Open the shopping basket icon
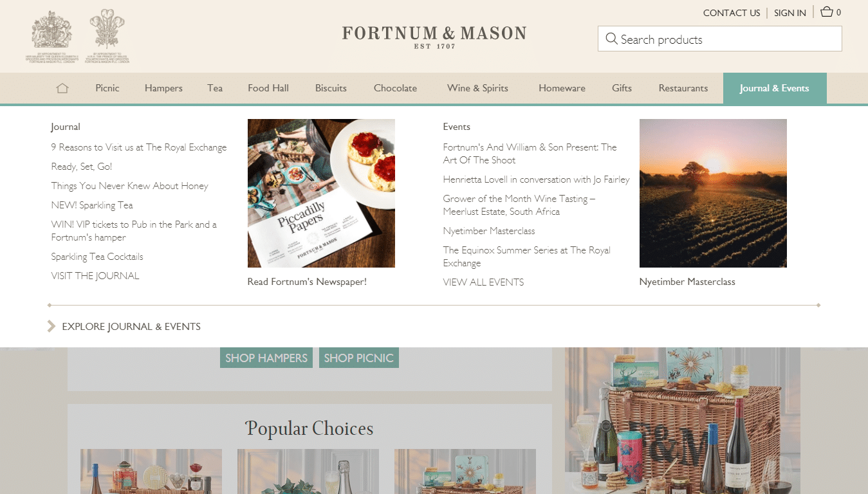 point(827,12)
